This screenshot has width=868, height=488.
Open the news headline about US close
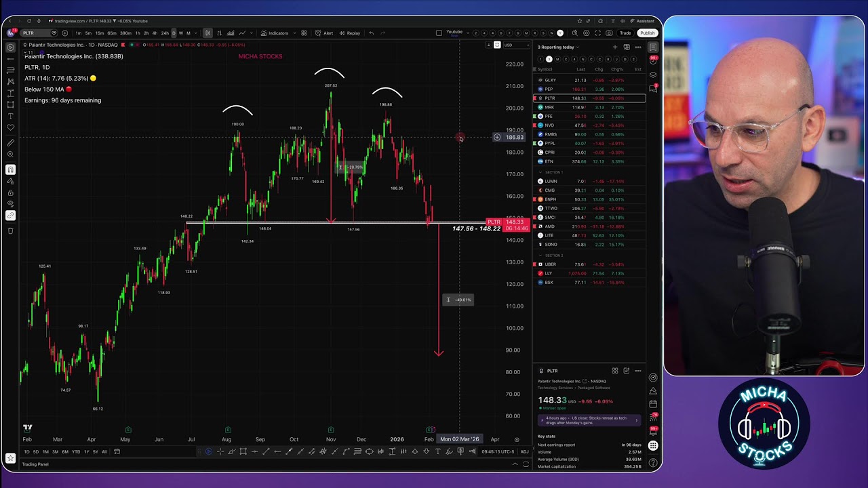pyautogui.click(x=589, y=420)
